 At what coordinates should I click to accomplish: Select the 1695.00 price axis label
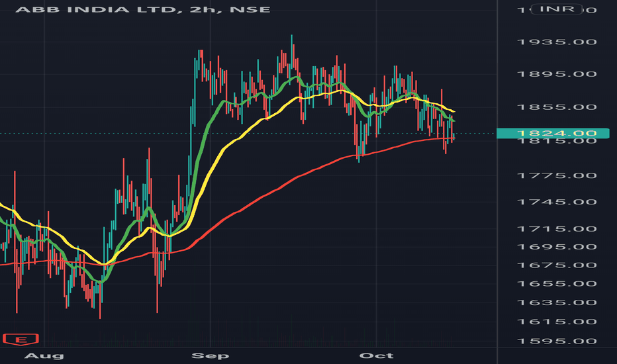click(557, 247)
